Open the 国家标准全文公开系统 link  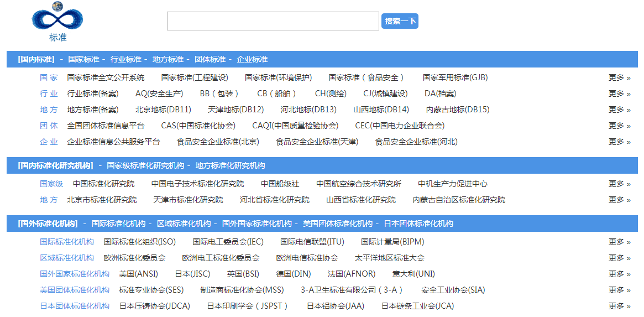click(106, 77)
